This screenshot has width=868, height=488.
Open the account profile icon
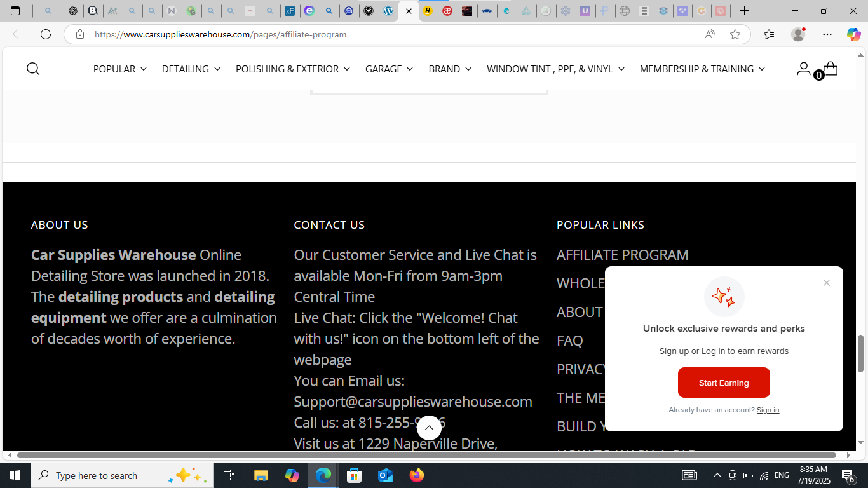(803, 69)
